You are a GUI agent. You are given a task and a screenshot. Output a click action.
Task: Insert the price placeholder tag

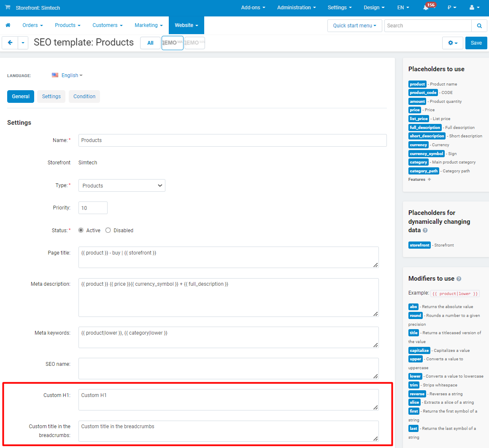coord(415,110)
